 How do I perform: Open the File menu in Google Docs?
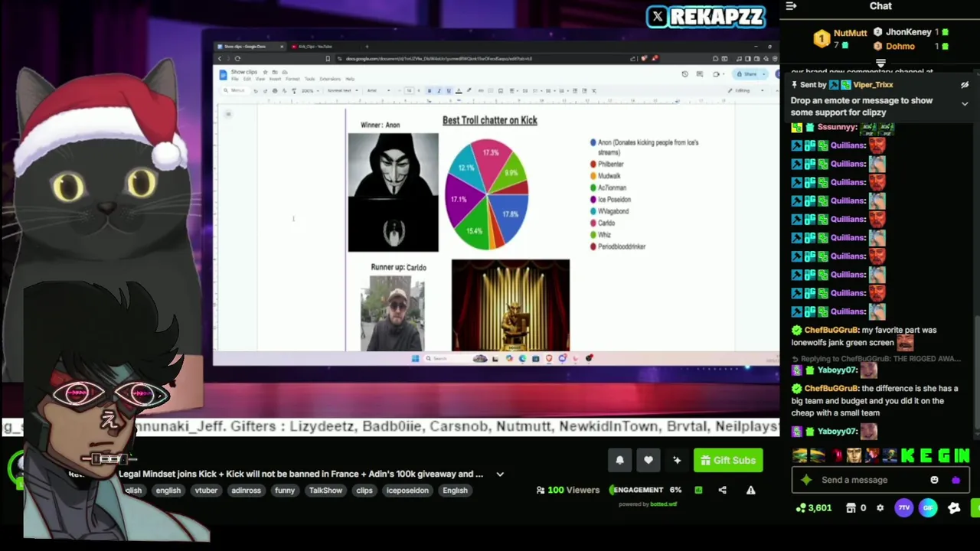click(x=235, y=79)
